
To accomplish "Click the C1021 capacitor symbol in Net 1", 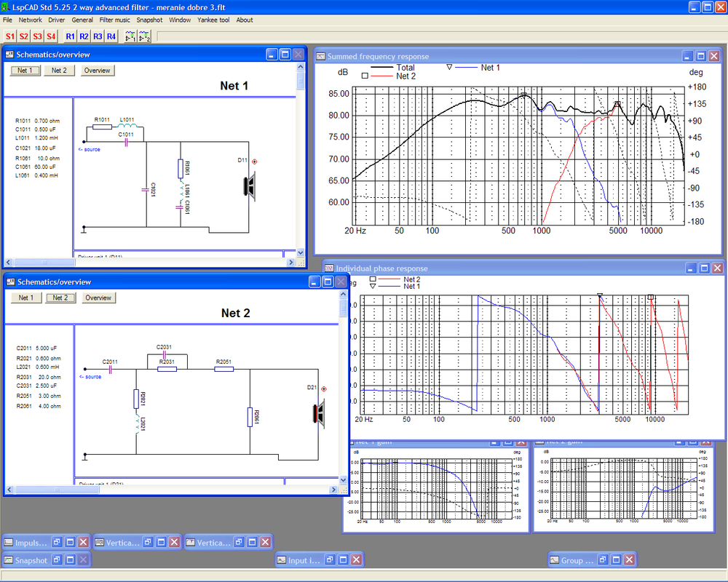I will [146, 189].
